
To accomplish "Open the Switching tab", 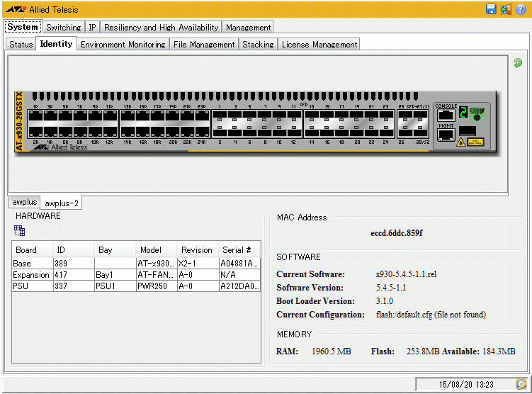I will coord(64,28).
